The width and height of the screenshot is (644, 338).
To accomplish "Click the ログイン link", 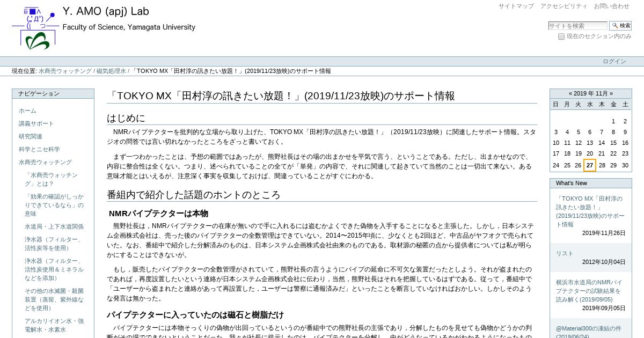I will click(x=614, y=61).
